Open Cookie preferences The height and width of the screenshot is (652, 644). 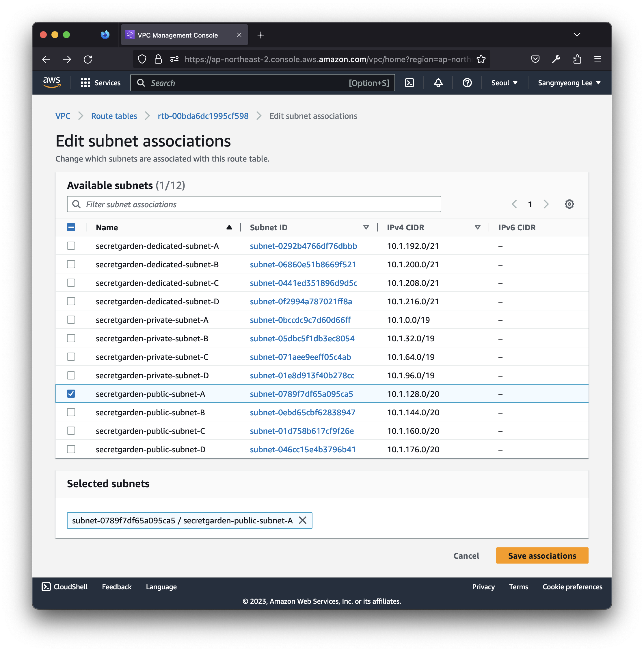point(572,587)
